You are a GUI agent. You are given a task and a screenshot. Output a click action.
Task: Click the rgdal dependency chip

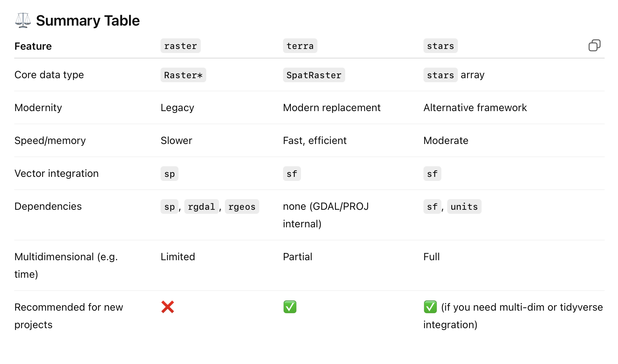coord(201,207)
